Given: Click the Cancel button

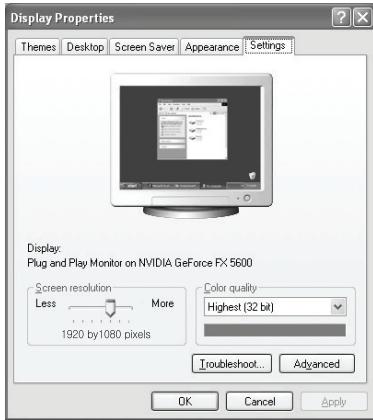Looking at the screenshot, I should click(260, 401).
